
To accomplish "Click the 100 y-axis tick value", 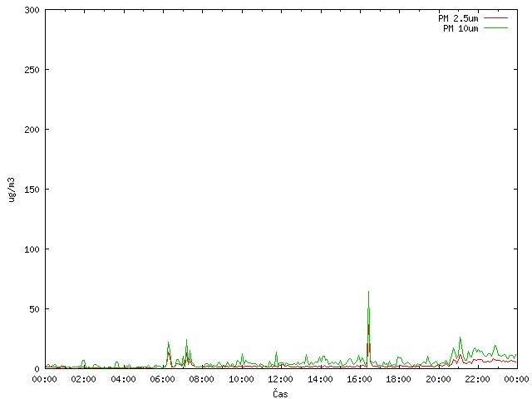I will click(x=32, y=249).
